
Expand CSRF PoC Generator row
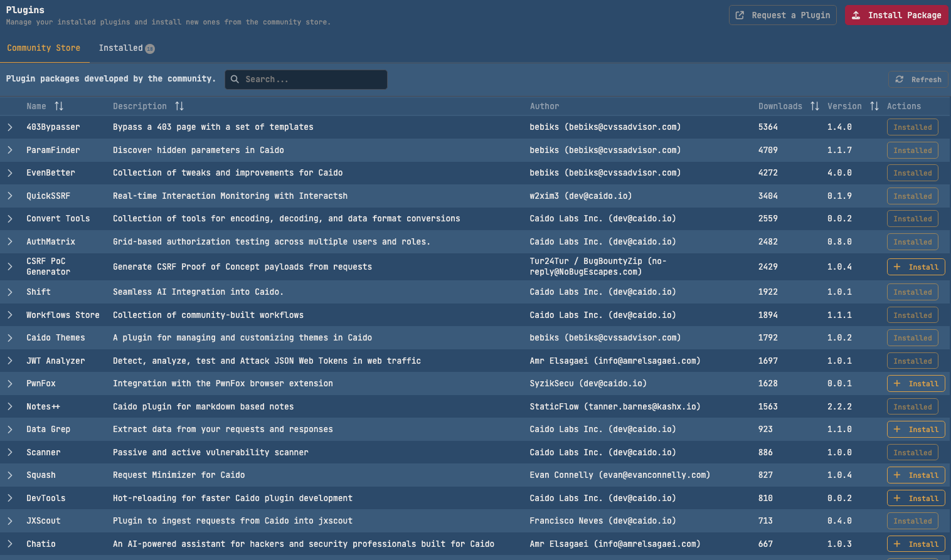point(10,267)
